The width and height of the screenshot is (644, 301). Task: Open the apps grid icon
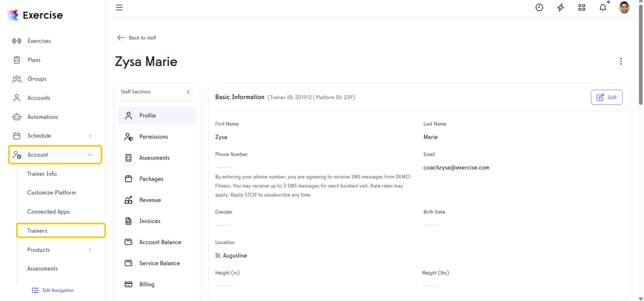(x=582, y=8)
